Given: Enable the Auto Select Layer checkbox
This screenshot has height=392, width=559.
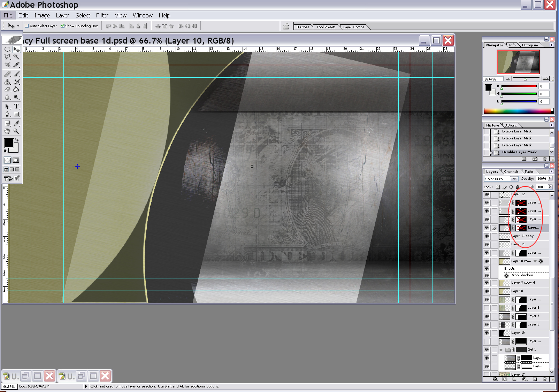Looking at the screenshot, I should pos(26,26).
